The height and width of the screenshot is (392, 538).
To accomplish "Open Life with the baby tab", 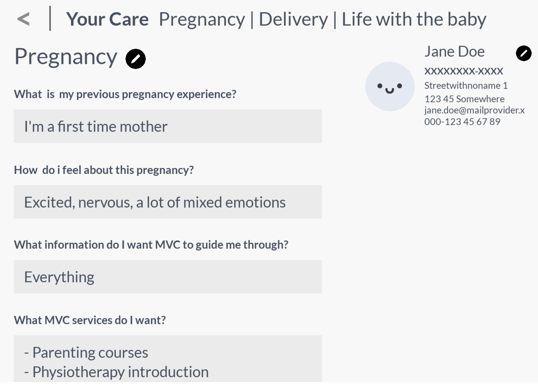I will coord(414,20).
